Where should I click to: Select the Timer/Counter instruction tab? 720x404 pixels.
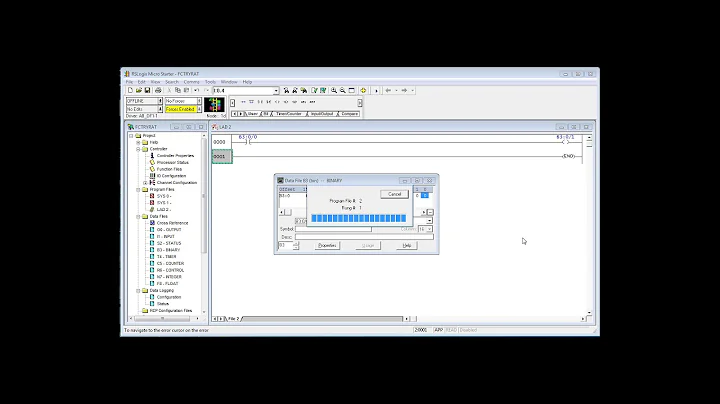(x=289, y=114)
